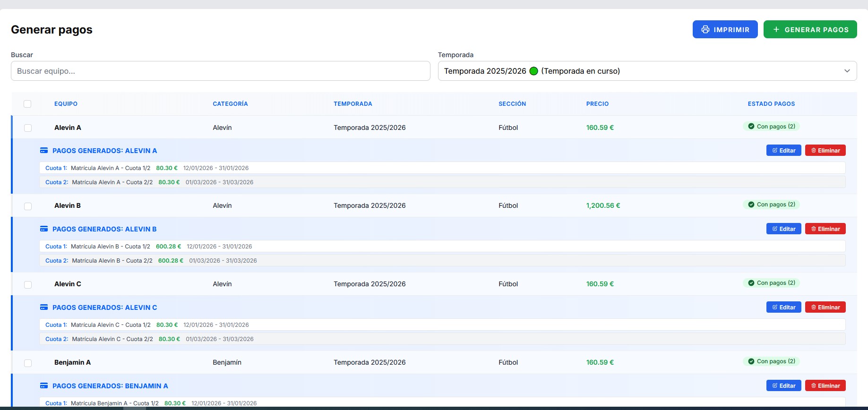Select the Benjamin A row checkbox
Screen dimensions: 868x410
(28, 363)
